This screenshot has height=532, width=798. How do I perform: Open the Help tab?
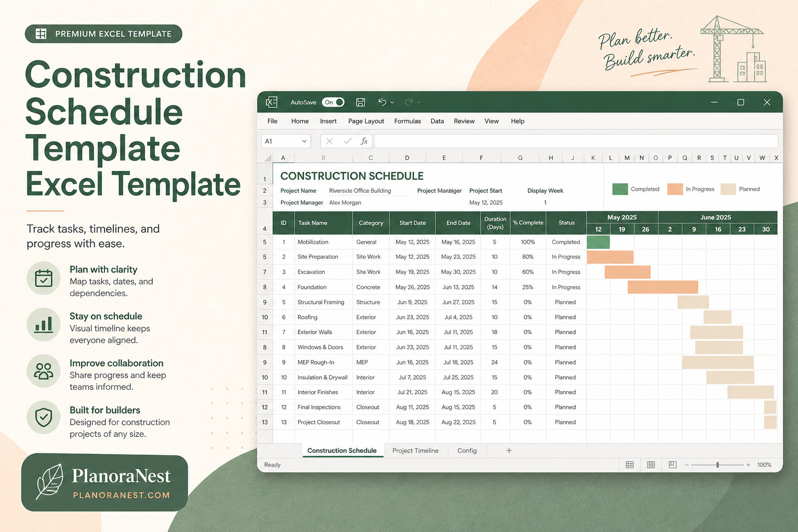point(517,121)
